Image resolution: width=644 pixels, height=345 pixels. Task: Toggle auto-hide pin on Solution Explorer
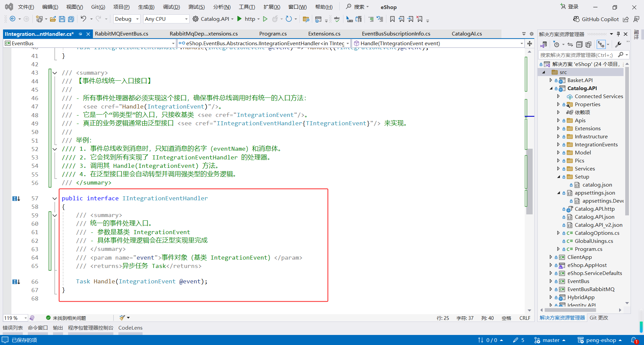[618, 34]
